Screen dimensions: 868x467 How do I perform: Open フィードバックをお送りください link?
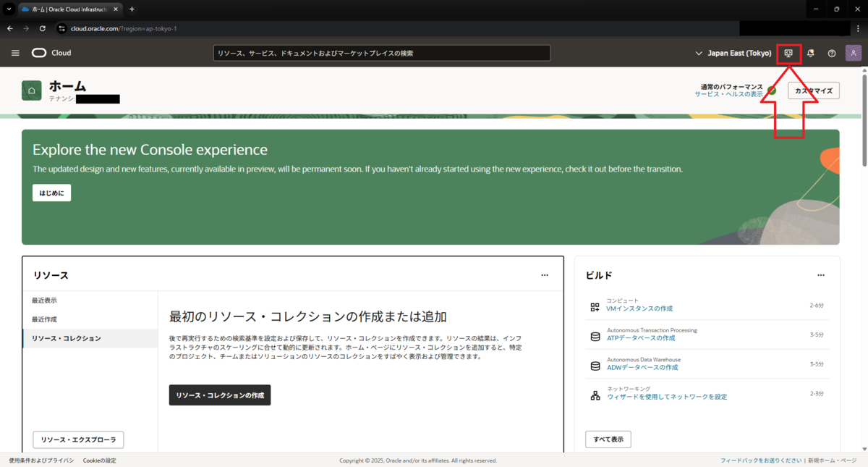[x=761, y=460]
